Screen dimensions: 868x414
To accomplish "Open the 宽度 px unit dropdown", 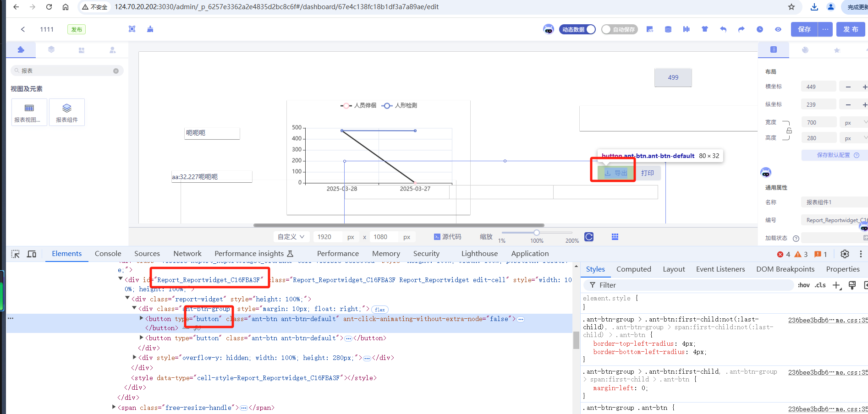I will pos(855,123).
